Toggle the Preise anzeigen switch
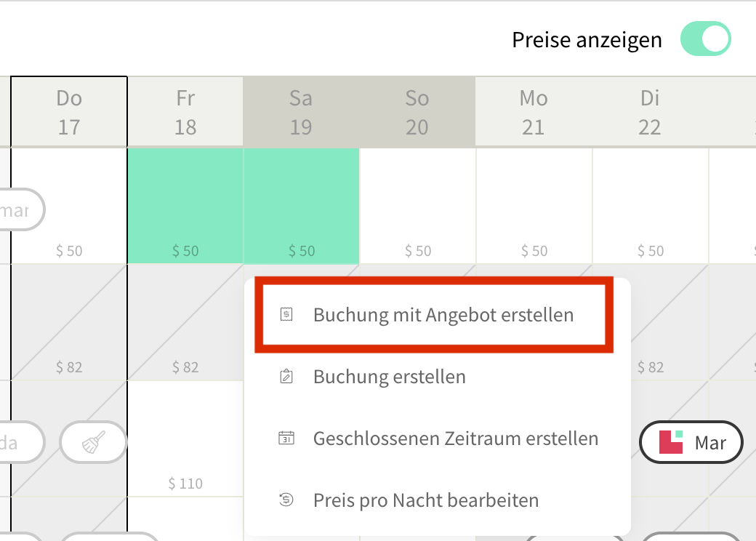The height and width of the screenshot is (541, 756). pos(705,39)
